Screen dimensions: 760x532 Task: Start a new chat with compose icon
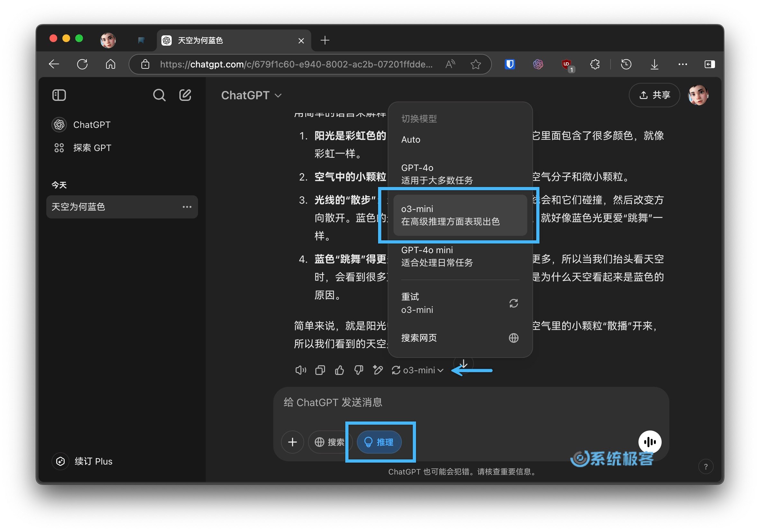pyautogui.click(x=185, y=95)
